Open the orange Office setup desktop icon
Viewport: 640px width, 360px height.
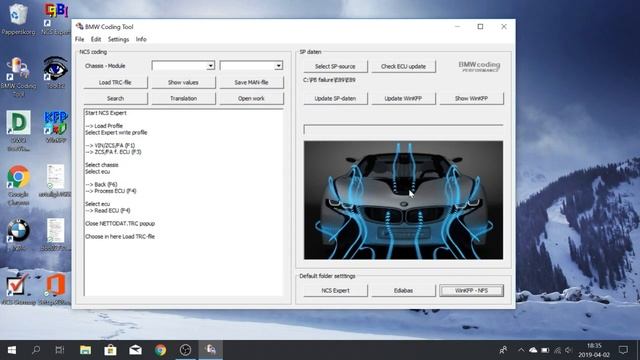[56, 289]
